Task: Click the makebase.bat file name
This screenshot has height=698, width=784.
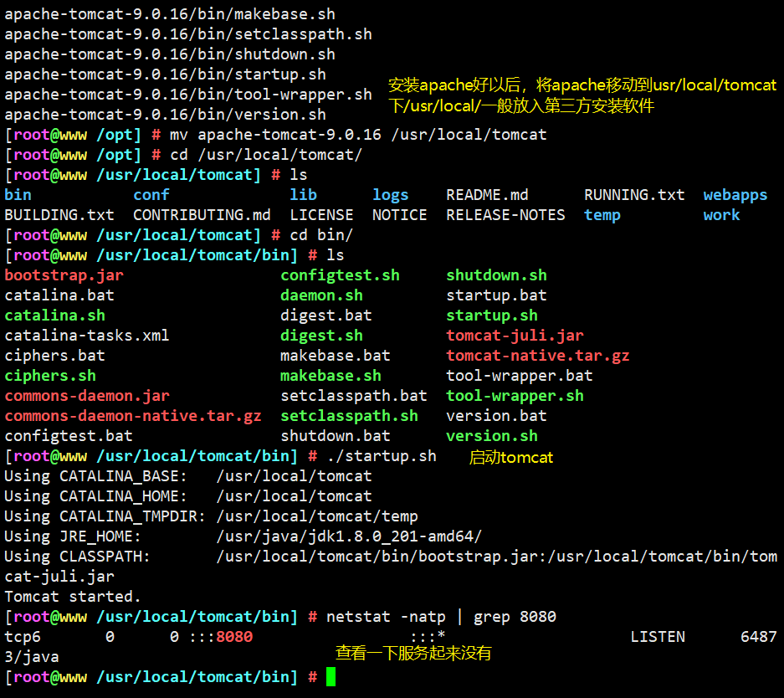Action: (x=335, y=356)
